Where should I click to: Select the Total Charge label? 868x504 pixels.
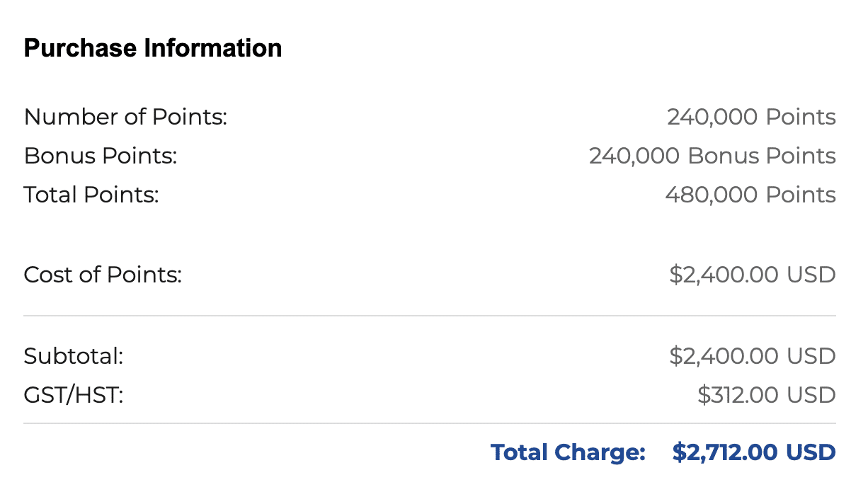point(568,452)
